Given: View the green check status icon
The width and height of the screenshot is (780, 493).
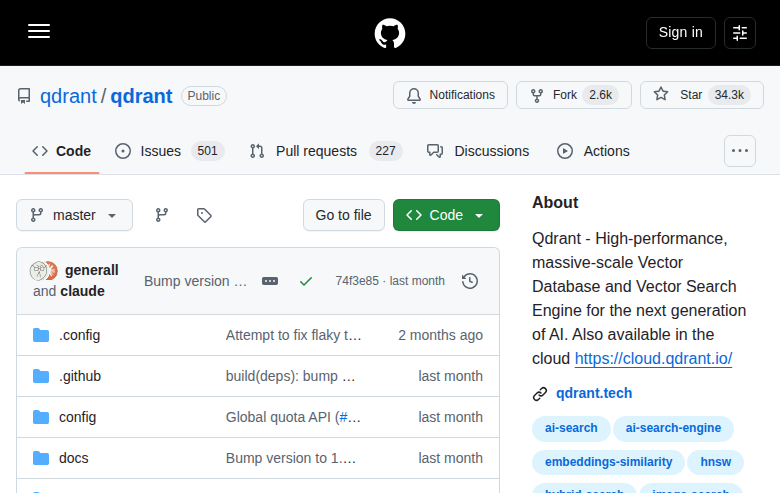Looking at the screenshot, I should tap(306, 281).
